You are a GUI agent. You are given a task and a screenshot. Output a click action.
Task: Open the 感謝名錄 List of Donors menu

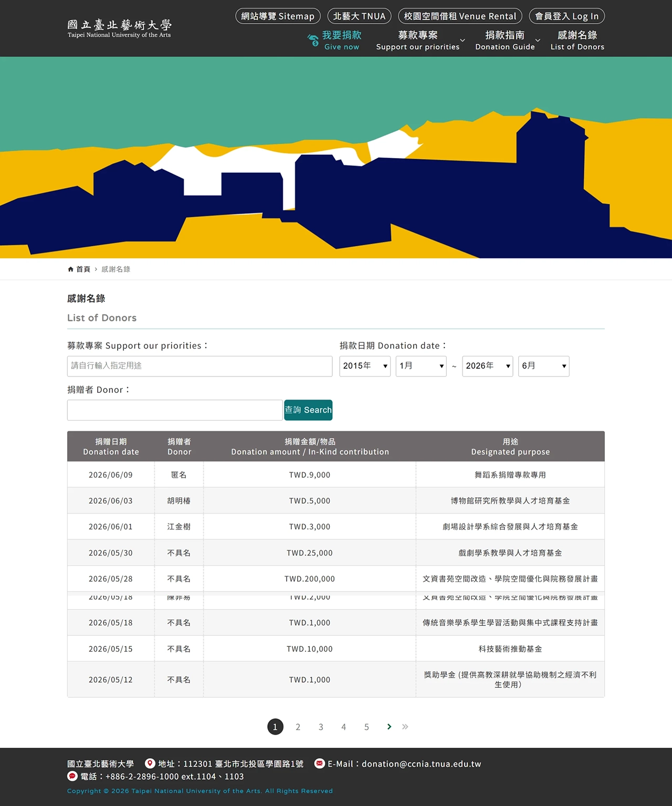tap(577, 40)
